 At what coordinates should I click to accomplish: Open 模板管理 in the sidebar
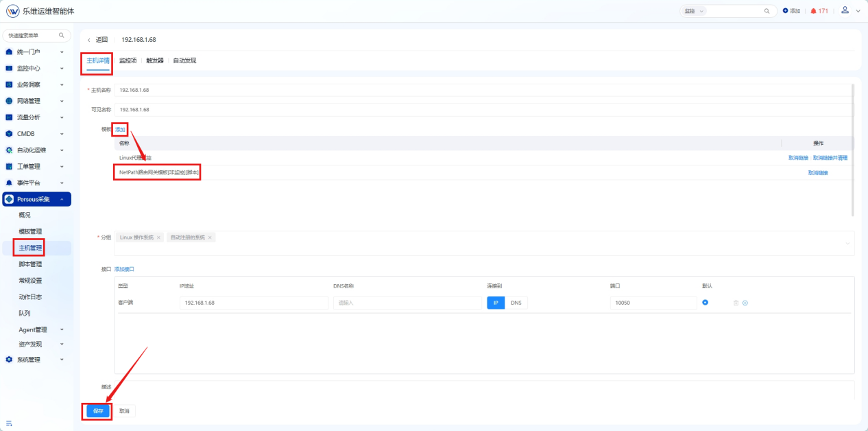(30, 231)
